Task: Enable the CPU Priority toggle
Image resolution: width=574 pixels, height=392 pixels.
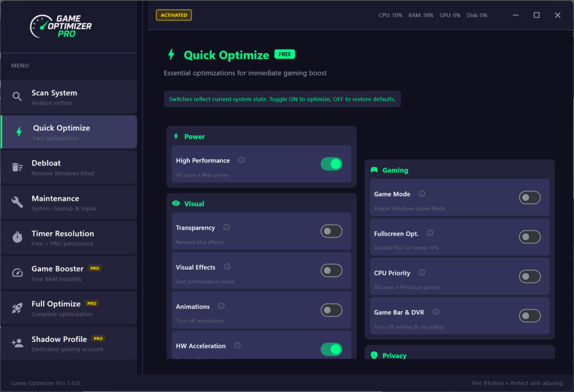Action: [x=530, y=276]
